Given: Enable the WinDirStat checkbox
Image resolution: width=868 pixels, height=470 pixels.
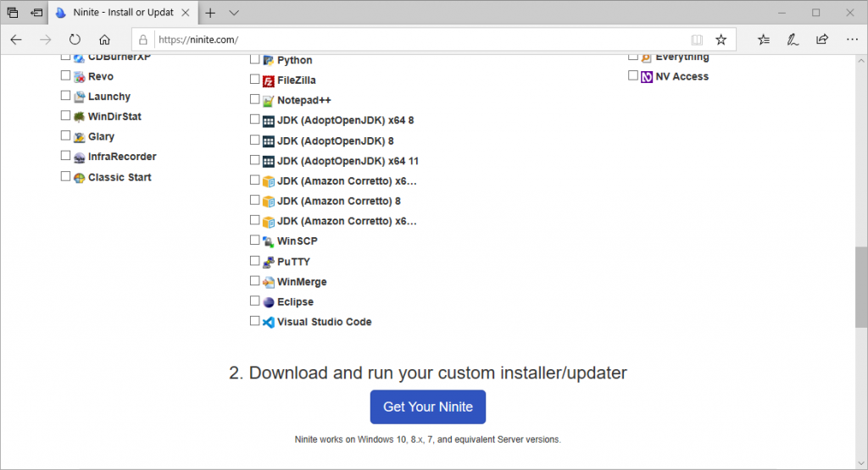Looking at the screenshot, I should (x=65, y=115).
